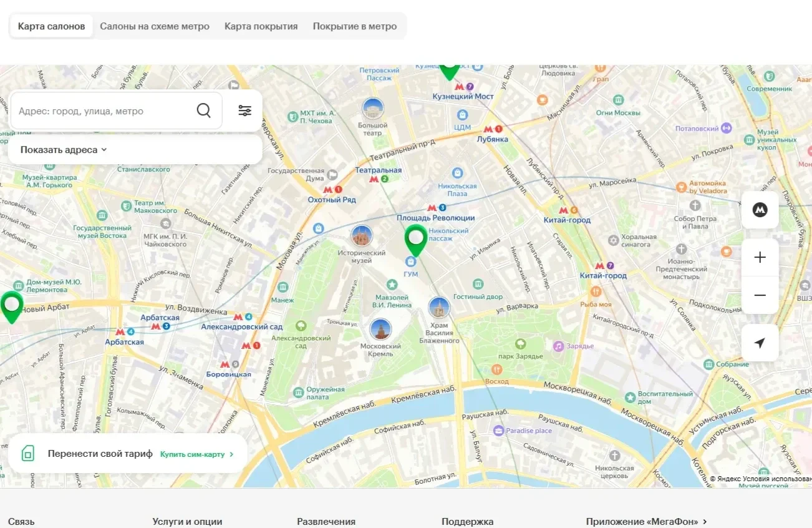
Task: Click the SIM card icon in banner
Action: [x=28, y=454]
